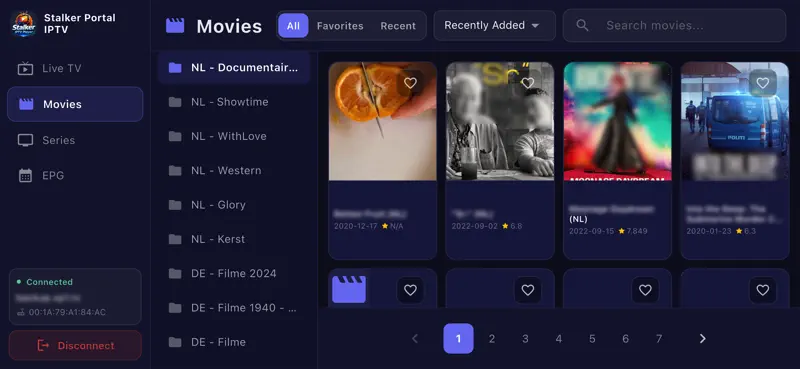The height and width of the screenshot is (369, 800).
Task: Favorite the black-and-white movie rated 6.8
Action: [528, 83]
